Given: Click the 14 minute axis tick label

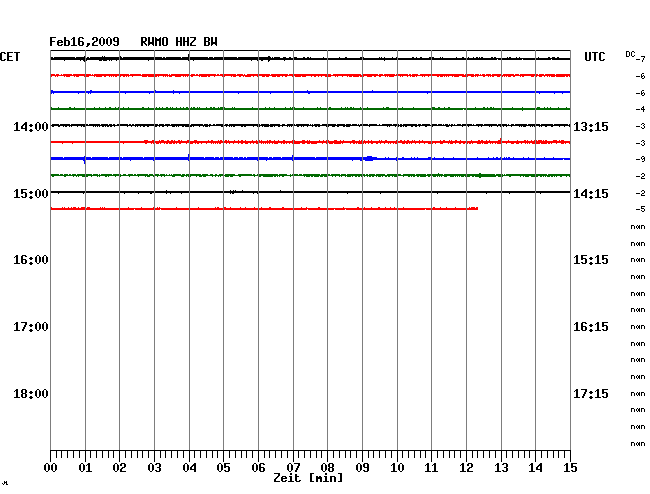Looking at the screenshot, I should click(536, 468).
